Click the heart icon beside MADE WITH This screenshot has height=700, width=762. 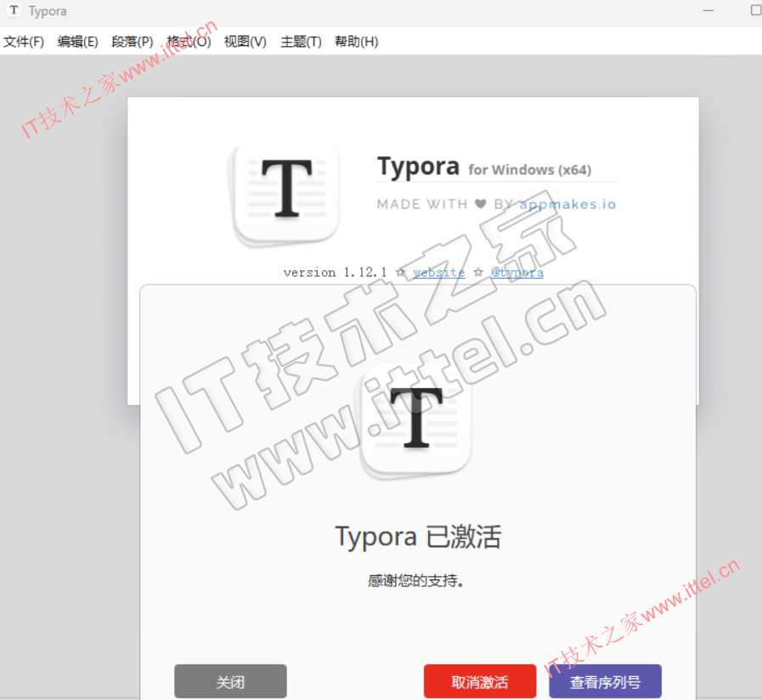click(x=480, y=204)
